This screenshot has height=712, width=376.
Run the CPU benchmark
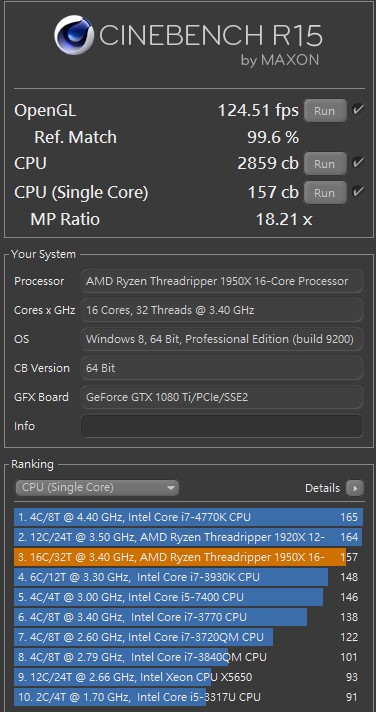click(x=325, y=163)
